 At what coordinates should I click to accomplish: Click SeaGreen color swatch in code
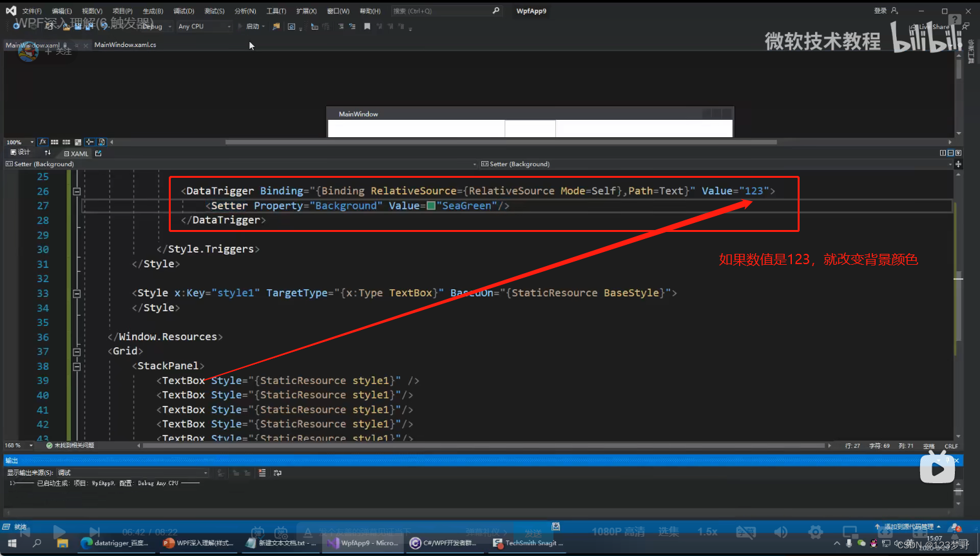tap(431, 206)
